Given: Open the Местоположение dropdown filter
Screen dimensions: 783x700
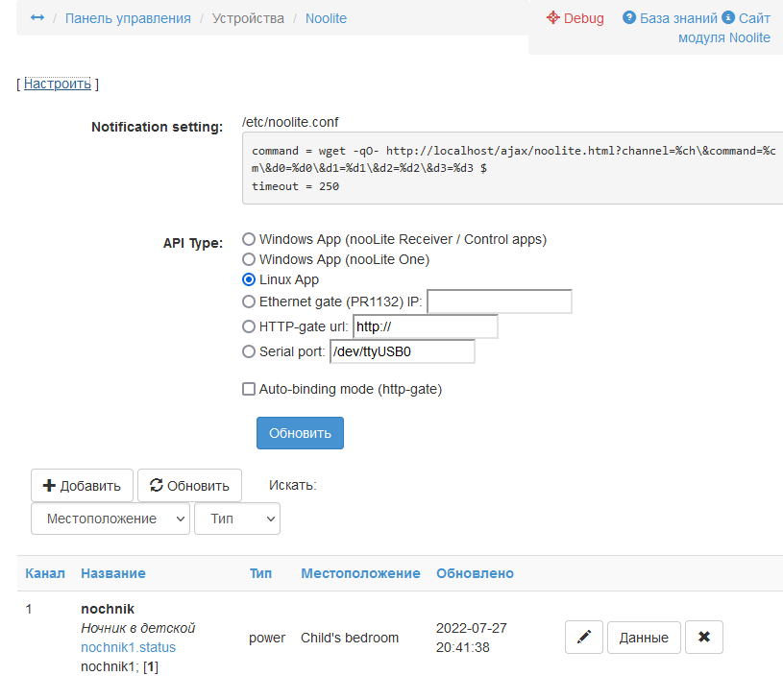Looking at the screenshot, I should tap(110, 519).
